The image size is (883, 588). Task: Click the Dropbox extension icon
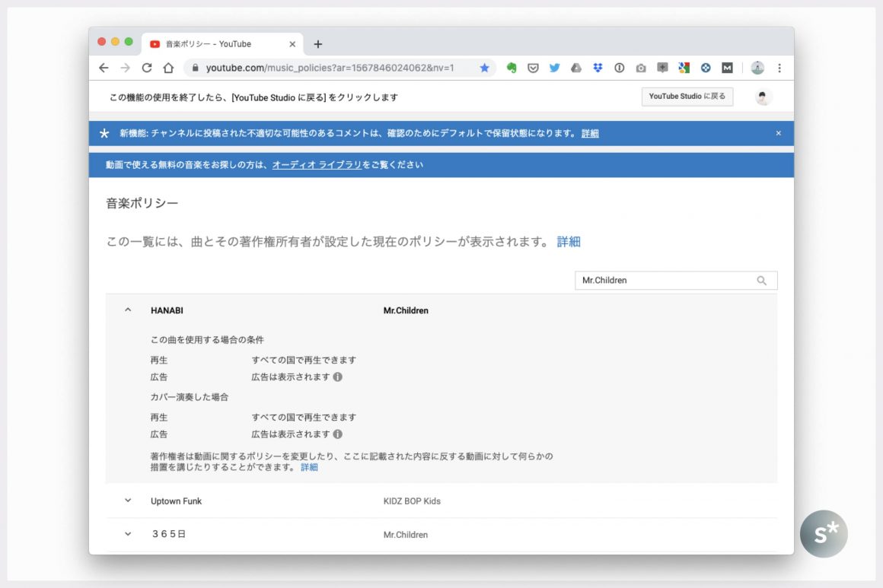[x=598, y=68]
